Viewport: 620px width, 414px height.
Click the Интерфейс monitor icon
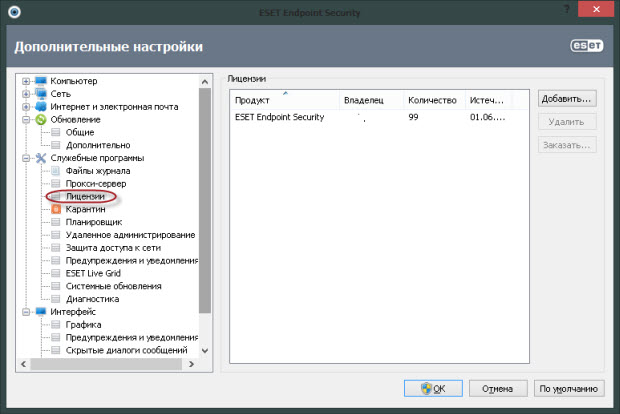pos(41,312)
